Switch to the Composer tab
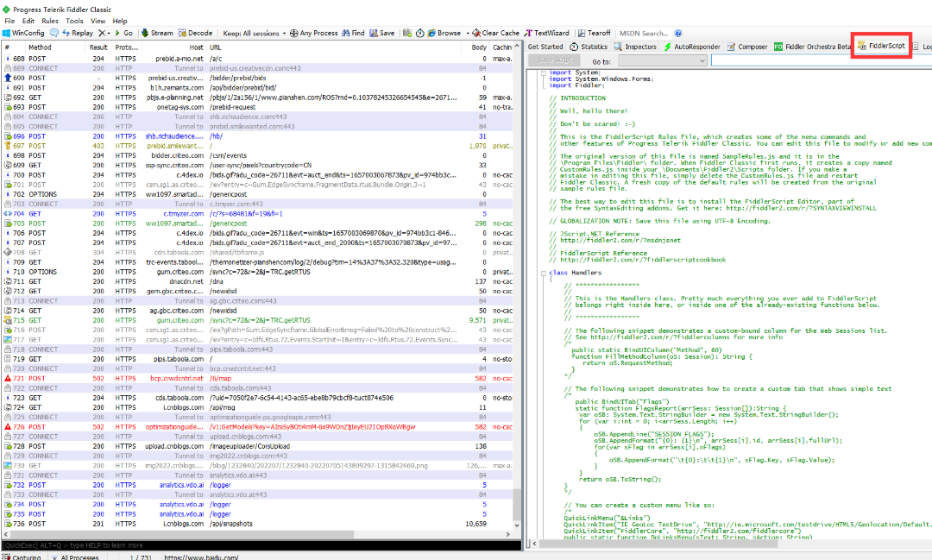 pyautogui.click(x=747, y=47)
